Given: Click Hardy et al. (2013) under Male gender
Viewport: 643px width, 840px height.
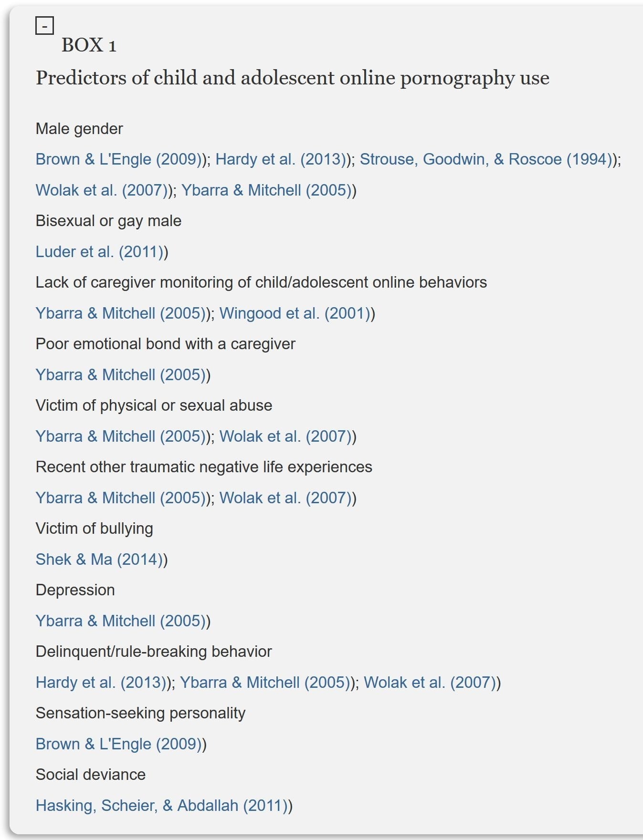Looking at the screenshot, I should point(281,159).
